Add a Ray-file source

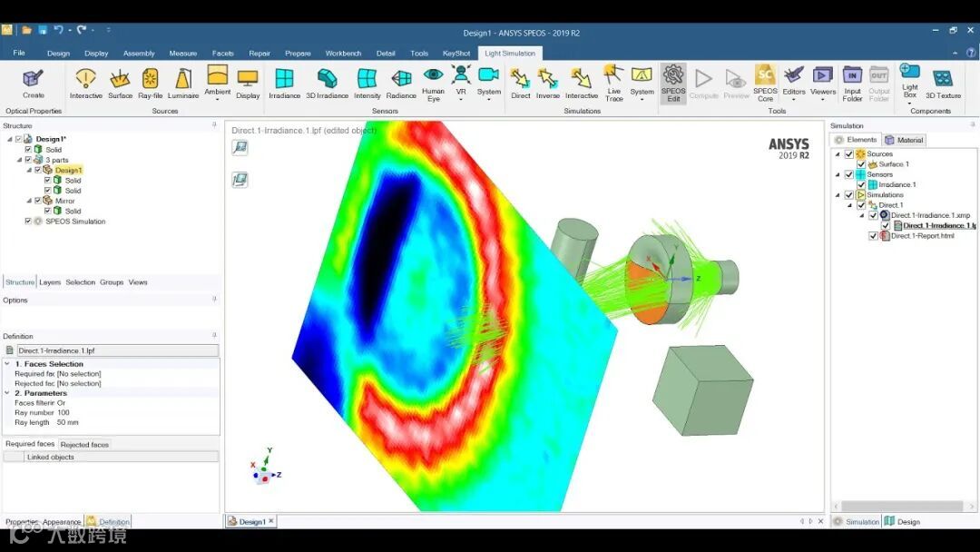point(150,84)
